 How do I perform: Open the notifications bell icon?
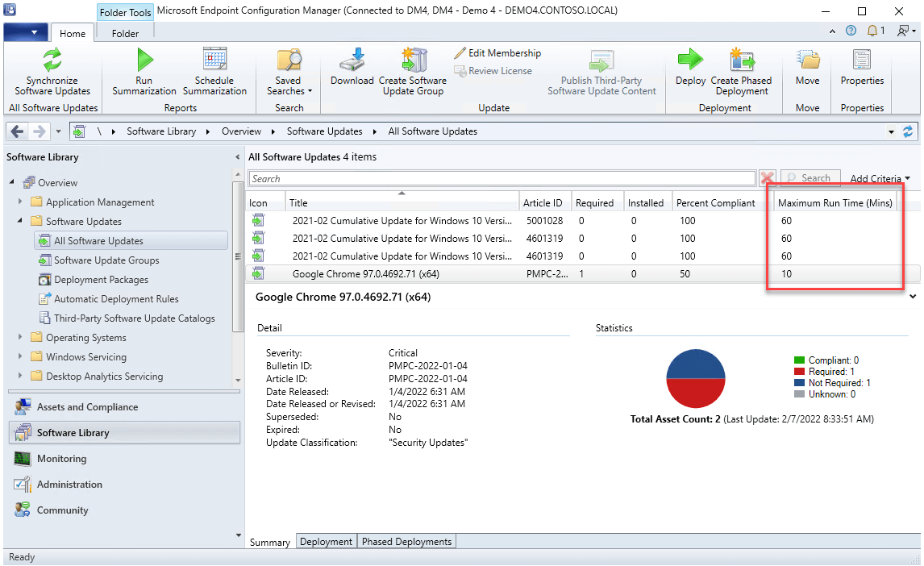point(872,31)
